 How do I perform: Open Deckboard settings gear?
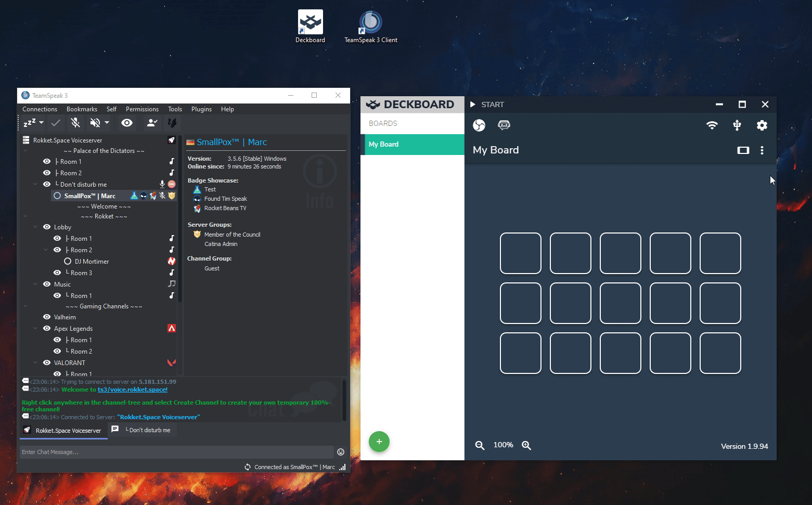tap(762, 125)
